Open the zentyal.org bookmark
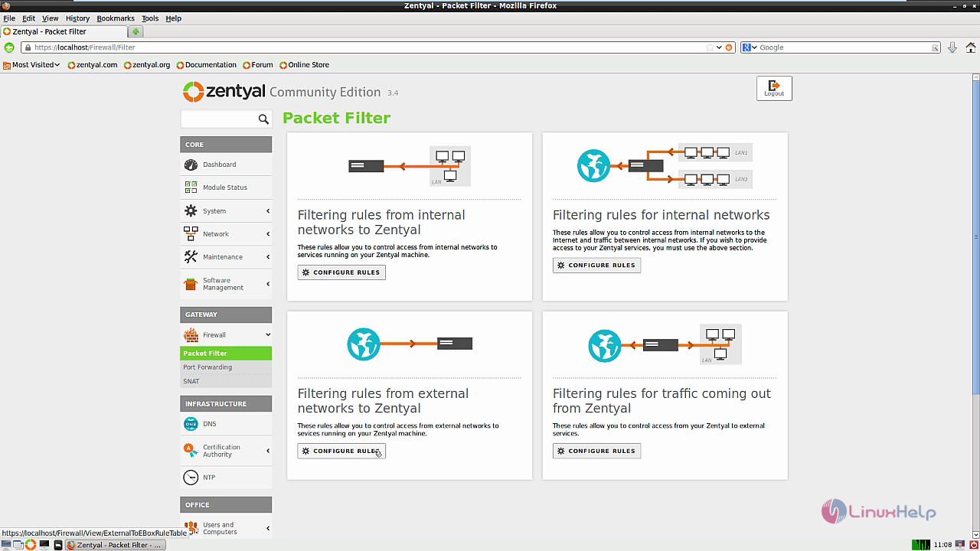 click(x=146, y=65)
